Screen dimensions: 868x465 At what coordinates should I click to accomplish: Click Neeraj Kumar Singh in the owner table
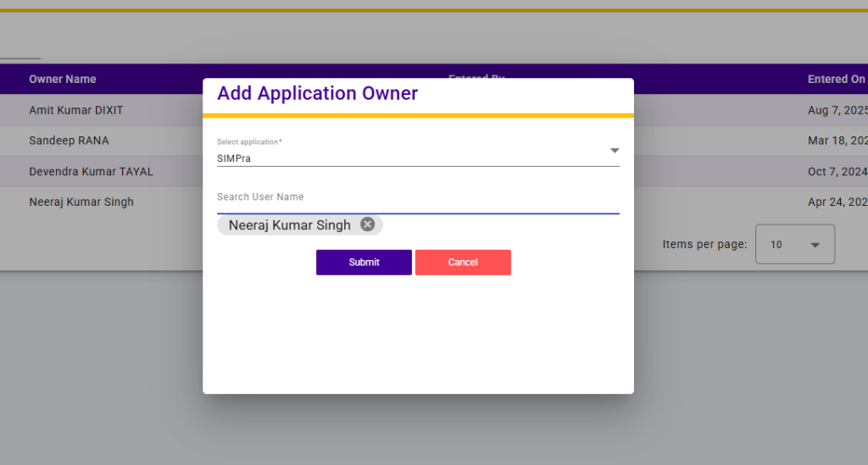click(x=81, y=202)
